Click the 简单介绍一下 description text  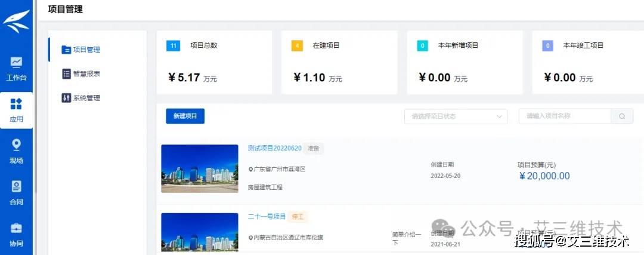[x=407, y=238]
